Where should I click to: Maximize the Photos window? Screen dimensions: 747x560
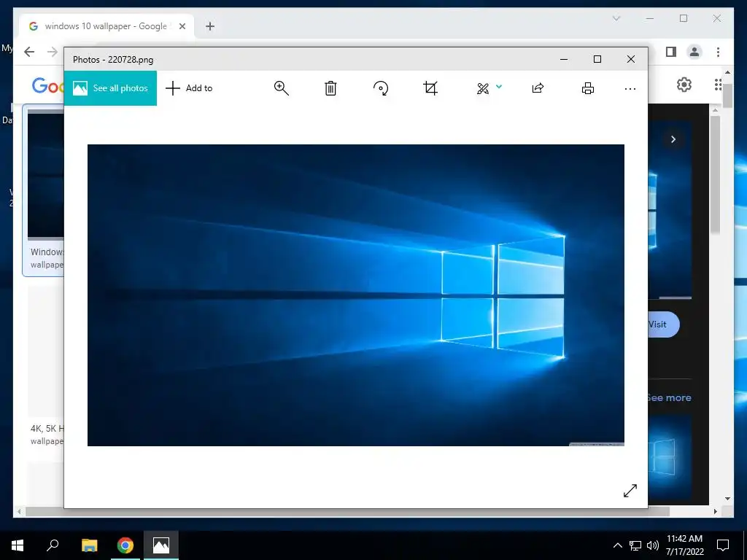pos(597,59)
